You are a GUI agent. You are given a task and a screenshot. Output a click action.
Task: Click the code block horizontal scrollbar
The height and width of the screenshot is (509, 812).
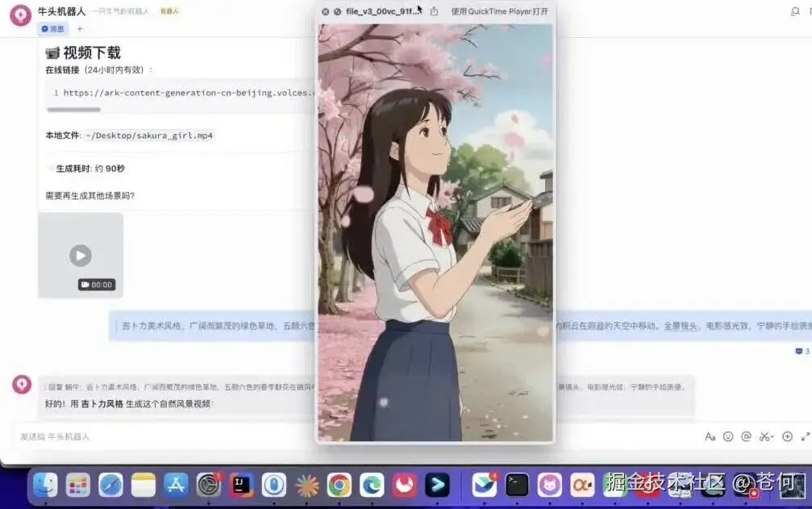tap(74, 110)
